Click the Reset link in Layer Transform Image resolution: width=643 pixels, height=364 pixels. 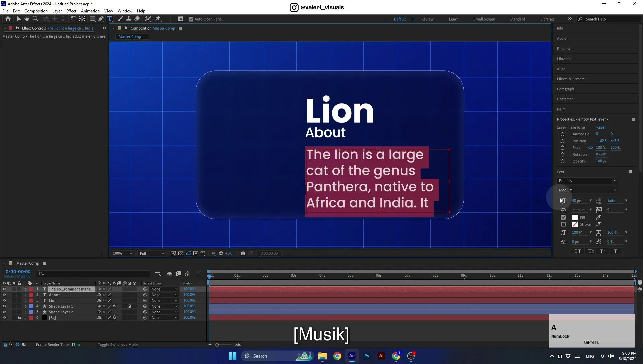601,127
